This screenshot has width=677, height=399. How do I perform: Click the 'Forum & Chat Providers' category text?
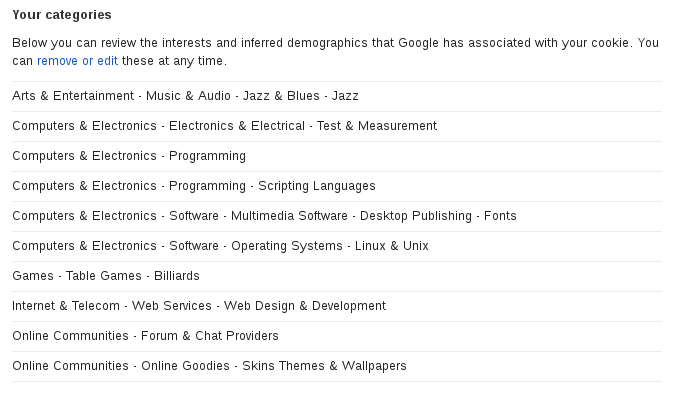210,336
